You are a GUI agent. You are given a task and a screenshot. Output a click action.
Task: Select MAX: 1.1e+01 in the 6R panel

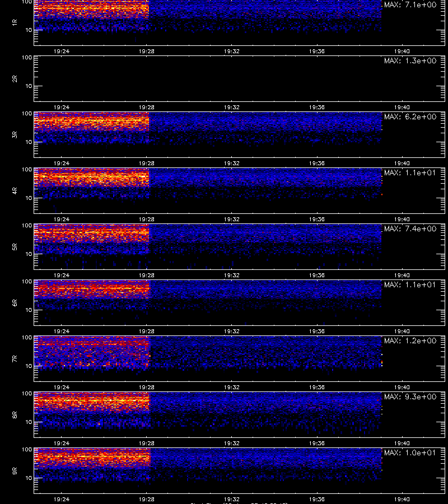coord(410,284)
